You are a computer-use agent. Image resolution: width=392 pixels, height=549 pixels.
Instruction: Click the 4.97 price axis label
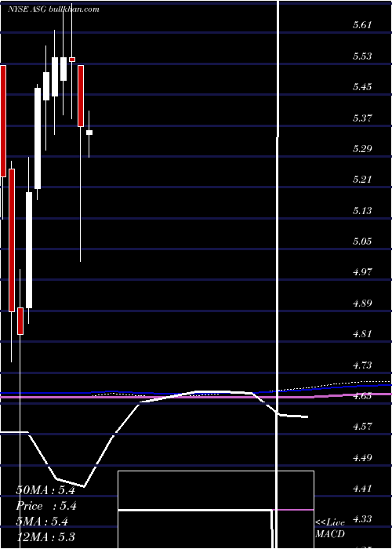362,272
